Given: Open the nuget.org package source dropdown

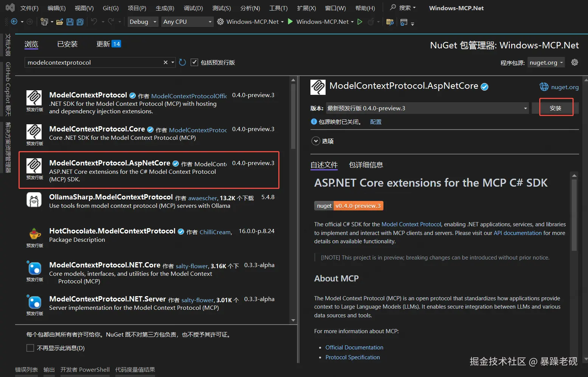Looking at the screenshot, I should tap(546, 62).
